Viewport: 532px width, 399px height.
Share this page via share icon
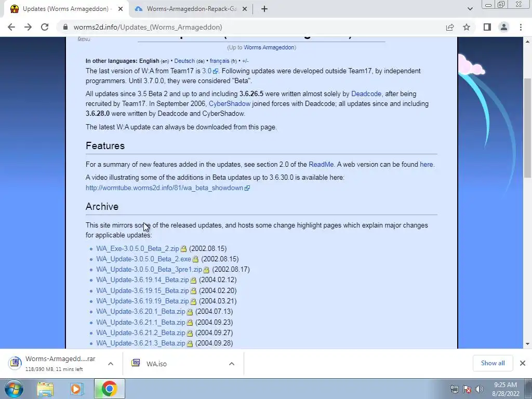(x=450, y=27)
